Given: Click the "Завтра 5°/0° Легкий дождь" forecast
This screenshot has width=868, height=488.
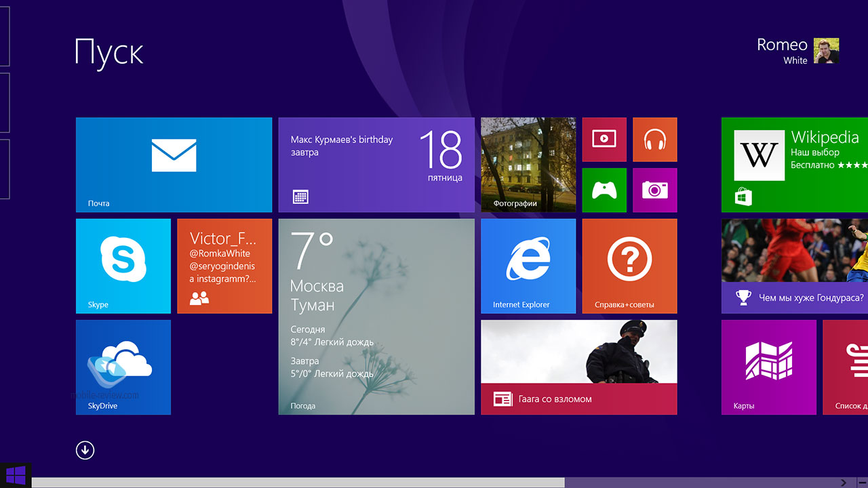Looking at the screenshot, I should pyautogui.click(x=332, y=367).
